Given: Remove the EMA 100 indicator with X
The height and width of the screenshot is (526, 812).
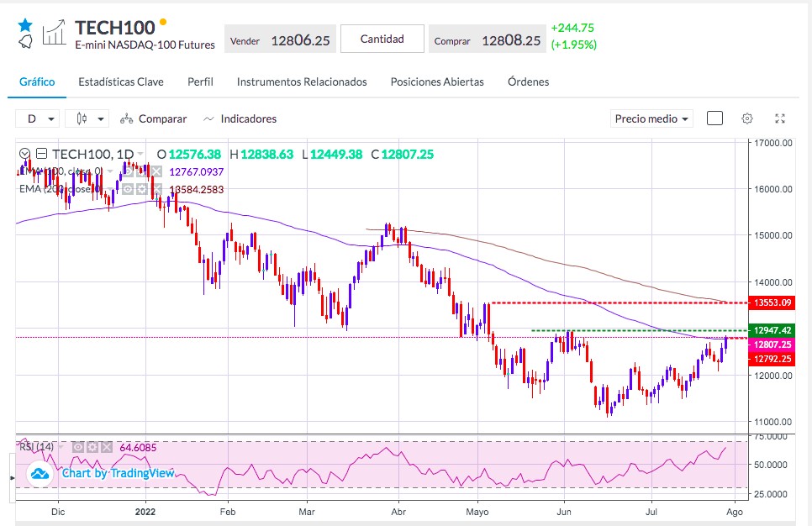Looking at the screenshot, I should [x=156, y=171].
